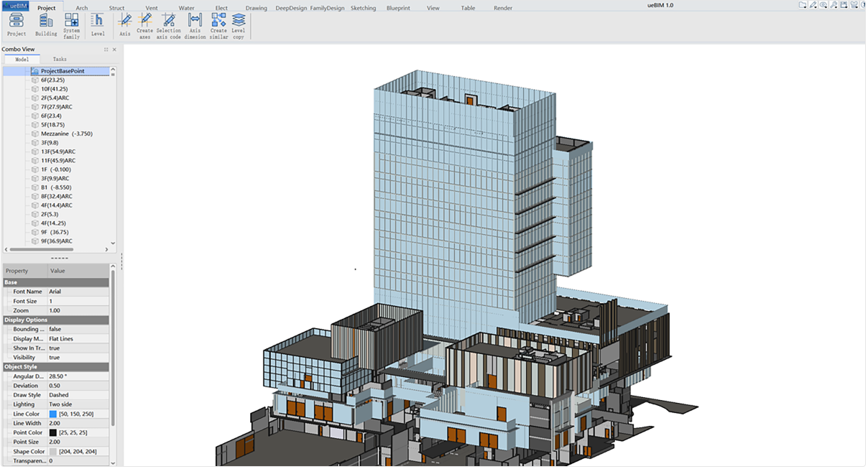Image resolution: width=868 pixels, height=469 pixels.
Task: Switch to the Struct ribbon tab
Action: coord(116,8)
